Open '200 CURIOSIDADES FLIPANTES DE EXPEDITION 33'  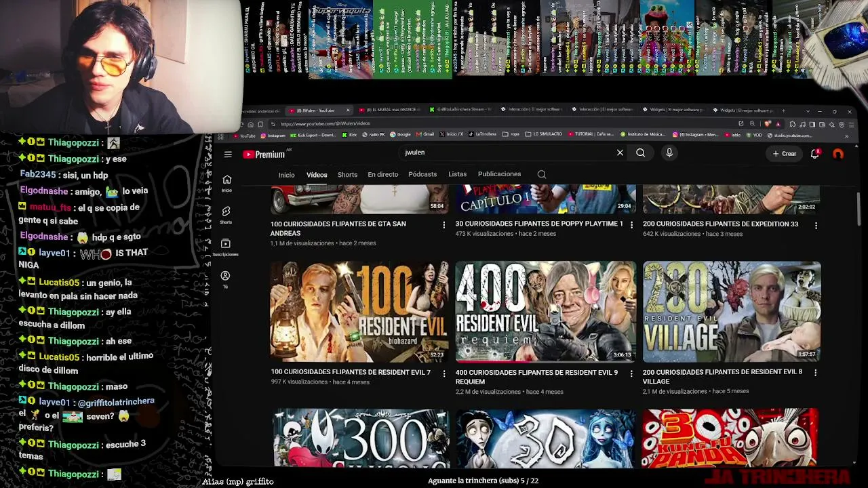click(720, 224)
